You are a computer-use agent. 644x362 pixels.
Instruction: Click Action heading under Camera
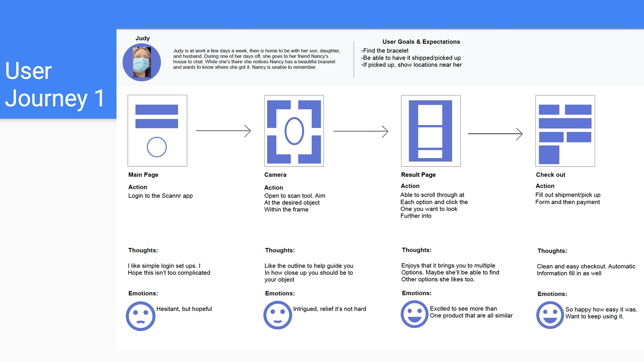click(x=273, y=188)
